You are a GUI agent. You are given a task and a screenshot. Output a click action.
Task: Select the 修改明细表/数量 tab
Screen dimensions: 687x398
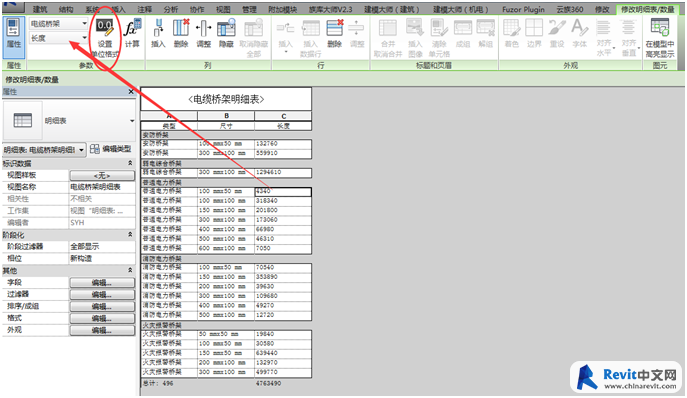pyautogui.click(x=647, y=9)
